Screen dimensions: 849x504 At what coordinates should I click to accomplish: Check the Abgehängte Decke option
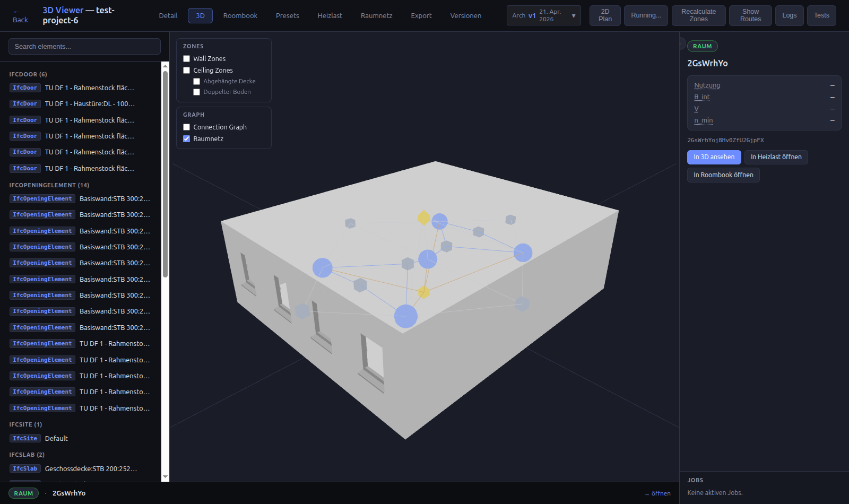[196, 81]
